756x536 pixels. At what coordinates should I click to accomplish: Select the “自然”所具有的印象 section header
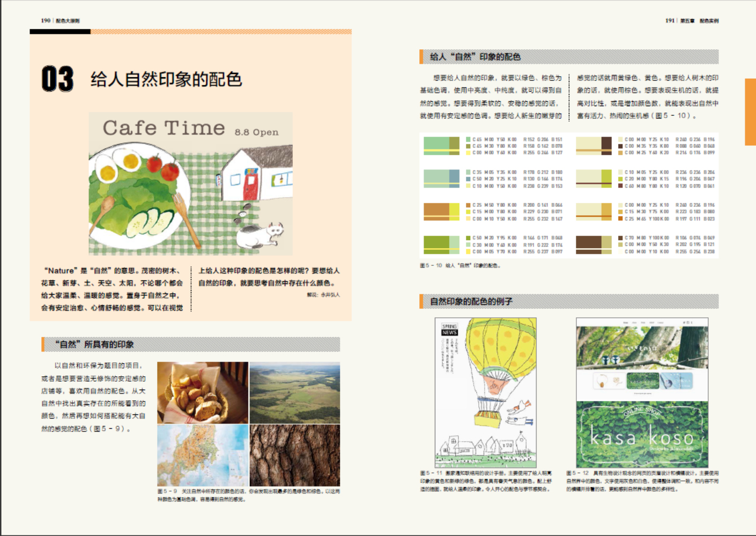pyautogui.click(x=94, y=344)
